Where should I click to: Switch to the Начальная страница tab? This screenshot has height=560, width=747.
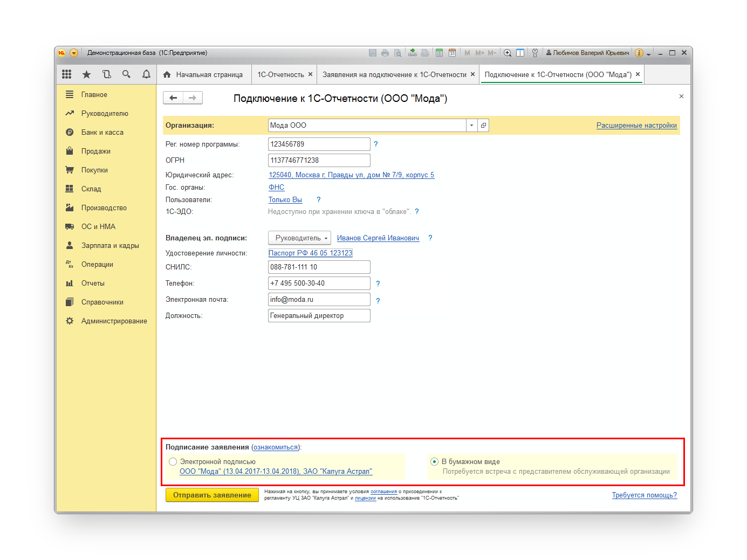point(203,74)
